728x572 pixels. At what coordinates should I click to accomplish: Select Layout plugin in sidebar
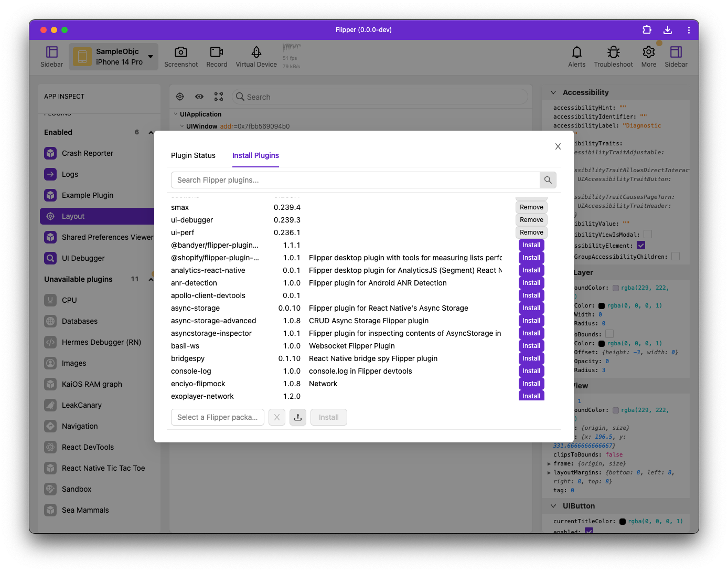click(97, 216)
